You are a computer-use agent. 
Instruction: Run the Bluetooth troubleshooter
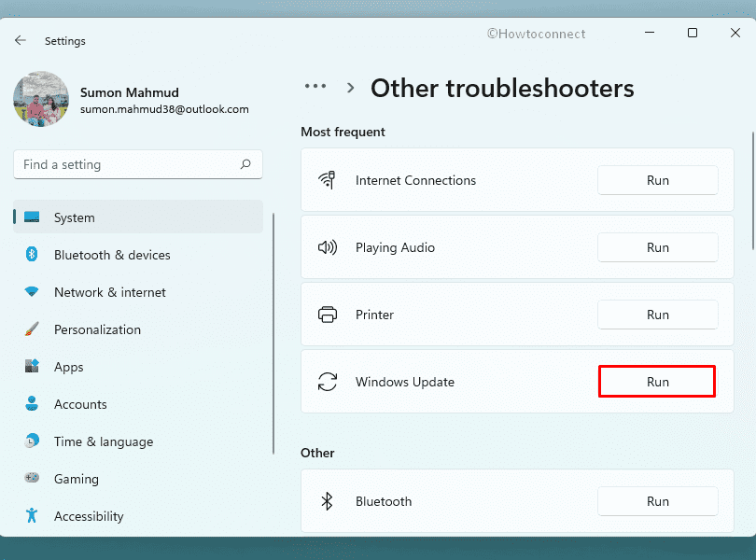658,501
